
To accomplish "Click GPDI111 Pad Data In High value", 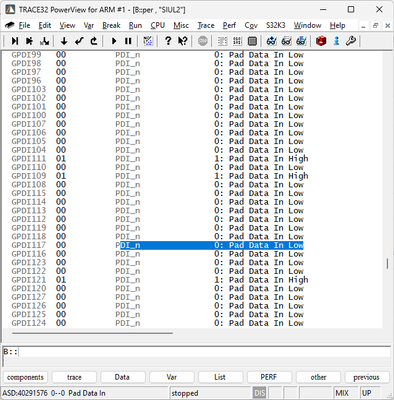I will [261, 159].
